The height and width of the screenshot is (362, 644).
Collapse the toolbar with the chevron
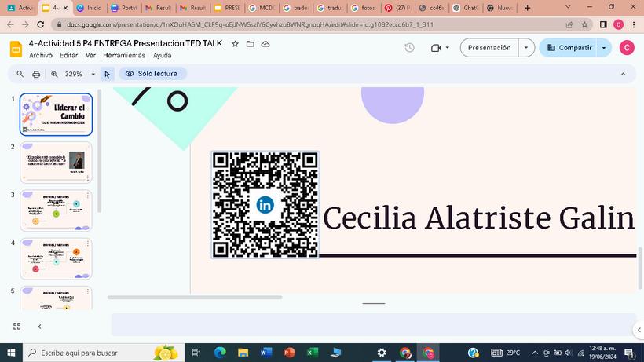point(623,75)
